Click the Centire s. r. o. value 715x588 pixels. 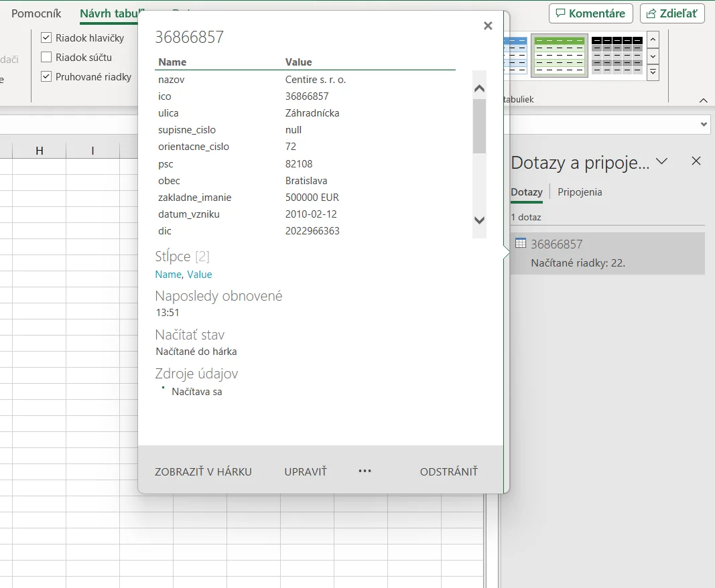click(316, 80)
